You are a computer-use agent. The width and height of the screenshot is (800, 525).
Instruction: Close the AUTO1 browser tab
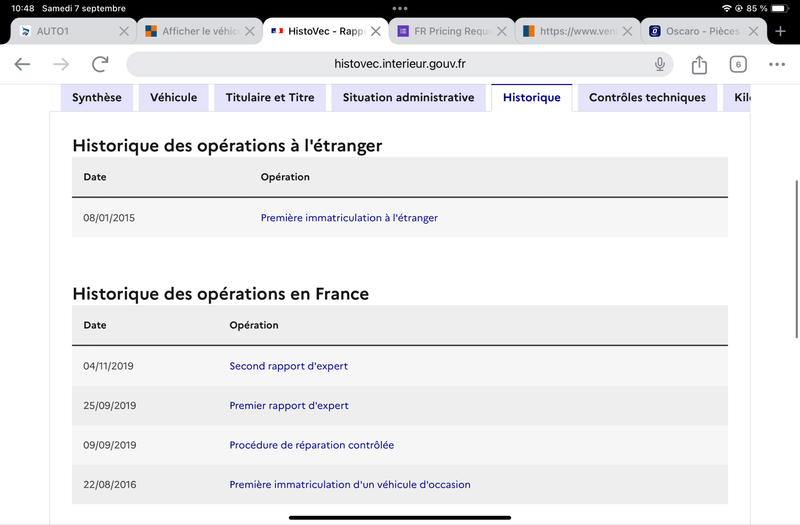pyautogui.click(x=124, y=31)
